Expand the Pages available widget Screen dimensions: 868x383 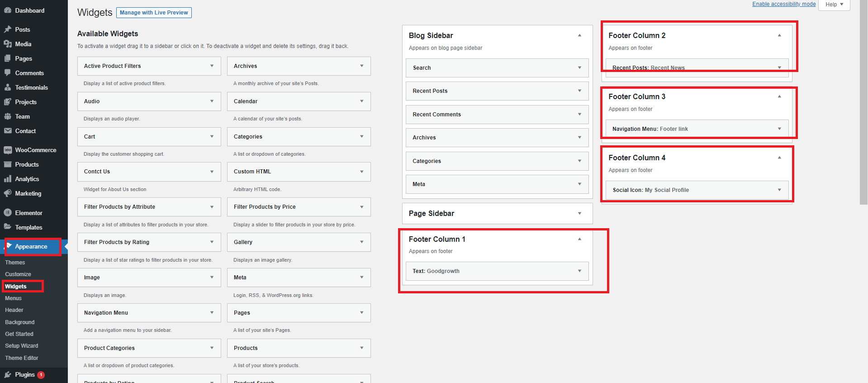(x=361, y=313)
